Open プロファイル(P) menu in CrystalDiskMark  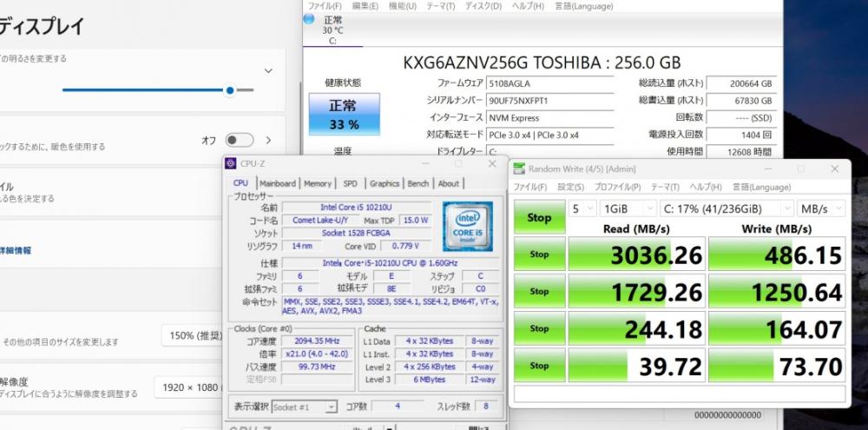point(617,188)
